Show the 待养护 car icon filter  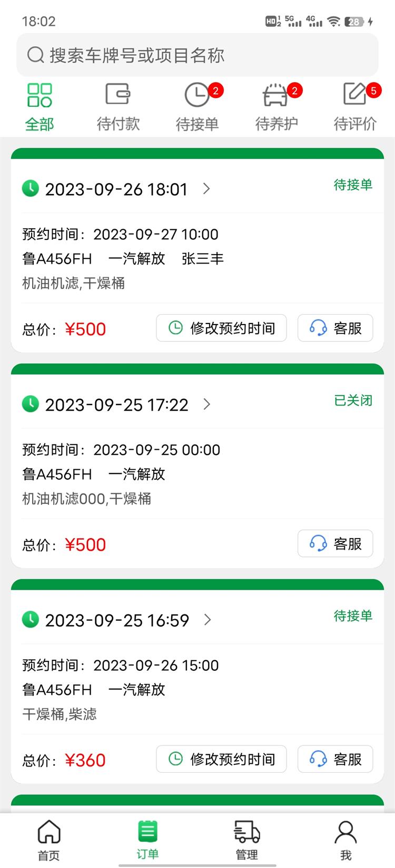pos(275,96)
